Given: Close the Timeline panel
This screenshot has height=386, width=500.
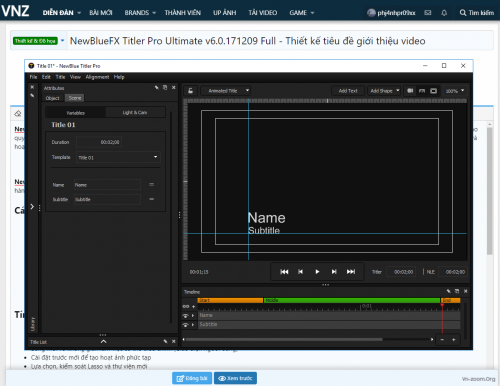Looking at the screenshot, I should pos(466,291).
